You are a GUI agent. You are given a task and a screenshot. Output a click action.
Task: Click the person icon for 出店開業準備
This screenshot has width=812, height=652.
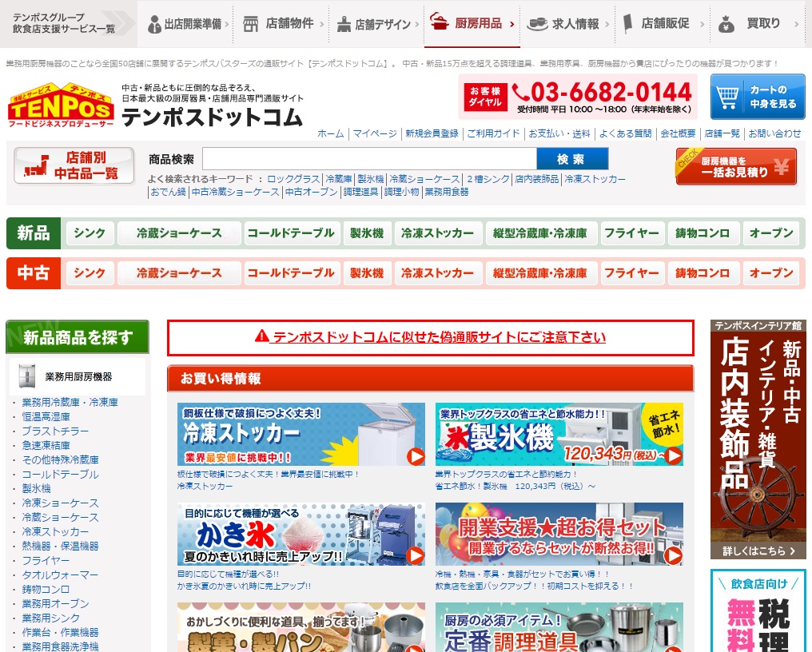click(x=153, y=24)
